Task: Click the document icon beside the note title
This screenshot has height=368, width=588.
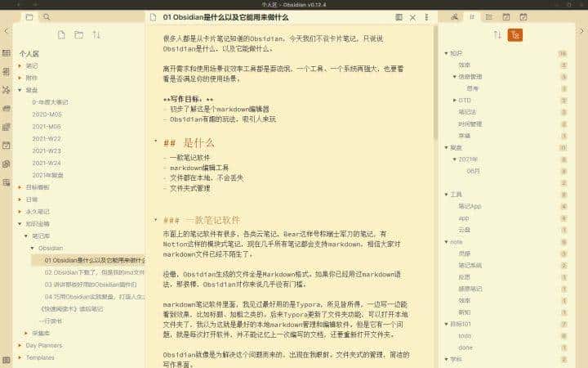Action: [153, 17]
